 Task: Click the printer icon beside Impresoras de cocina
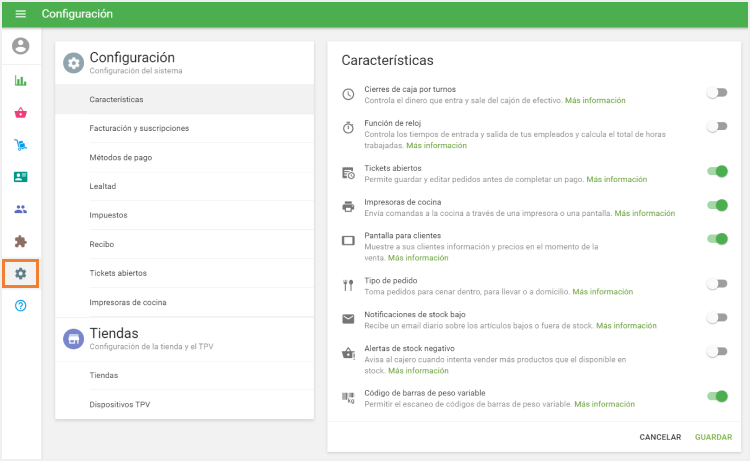tap(348, 207)
